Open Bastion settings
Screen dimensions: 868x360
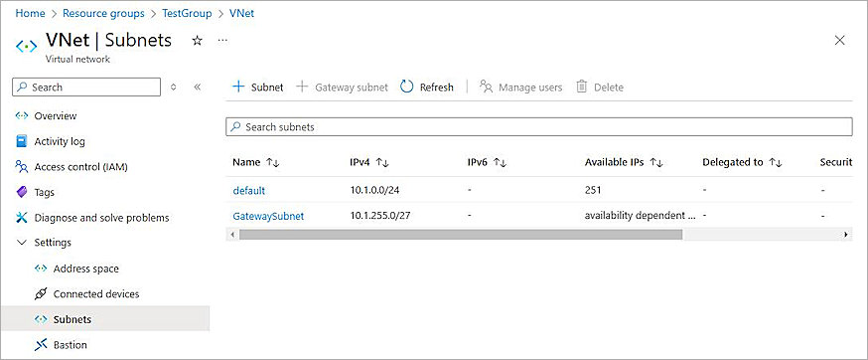pos(70,345)
